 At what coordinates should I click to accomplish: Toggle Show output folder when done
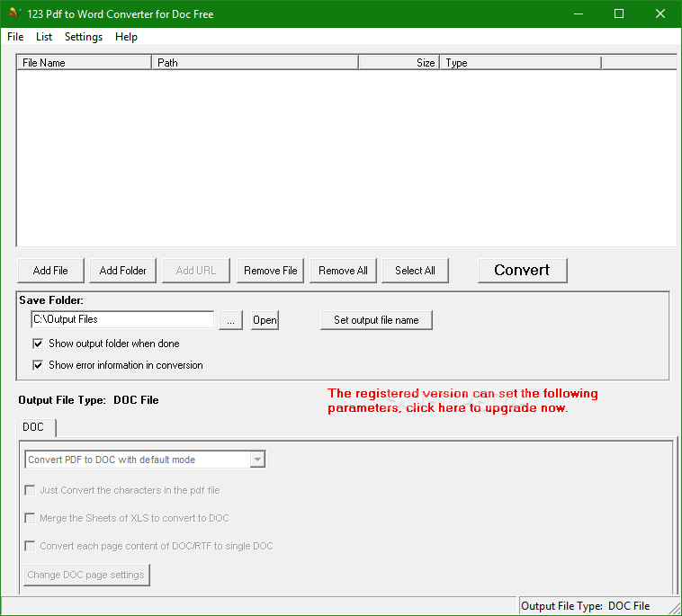pyautogui.click(x=105, y=344)
